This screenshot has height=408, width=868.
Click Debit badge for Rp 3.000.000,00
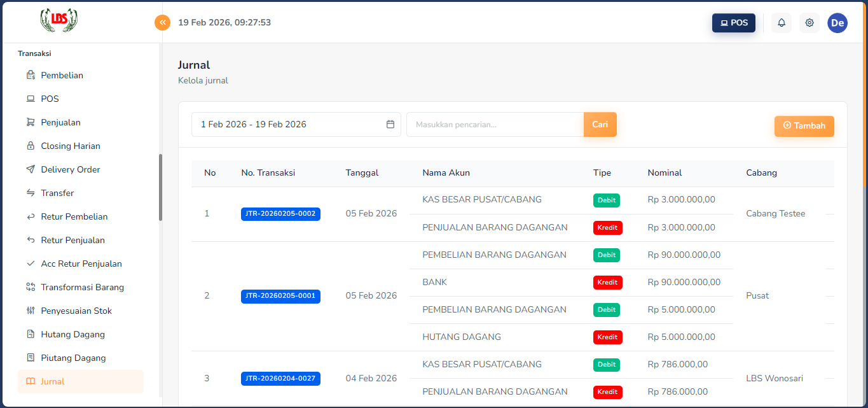607,200
